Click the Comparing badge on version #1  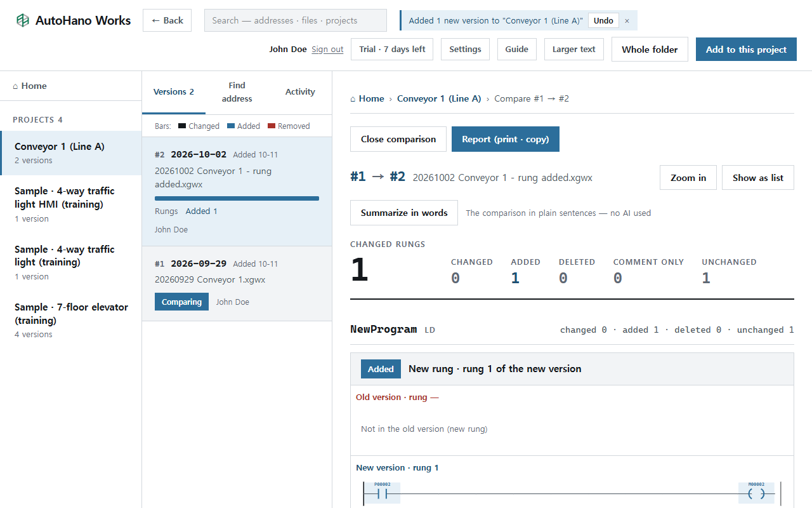[x=181, y=302]
